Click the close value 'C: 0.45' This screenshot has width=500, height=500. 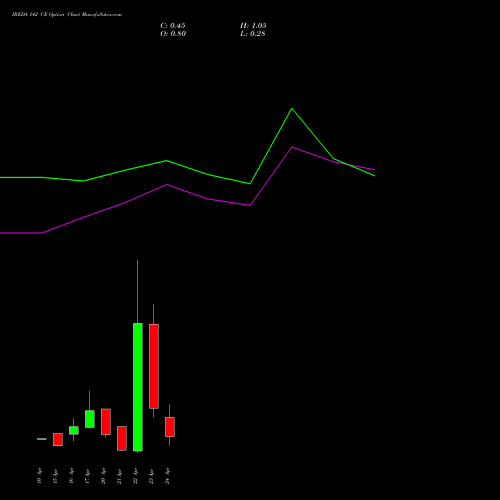pyautogui.click(x=173, y=26)
